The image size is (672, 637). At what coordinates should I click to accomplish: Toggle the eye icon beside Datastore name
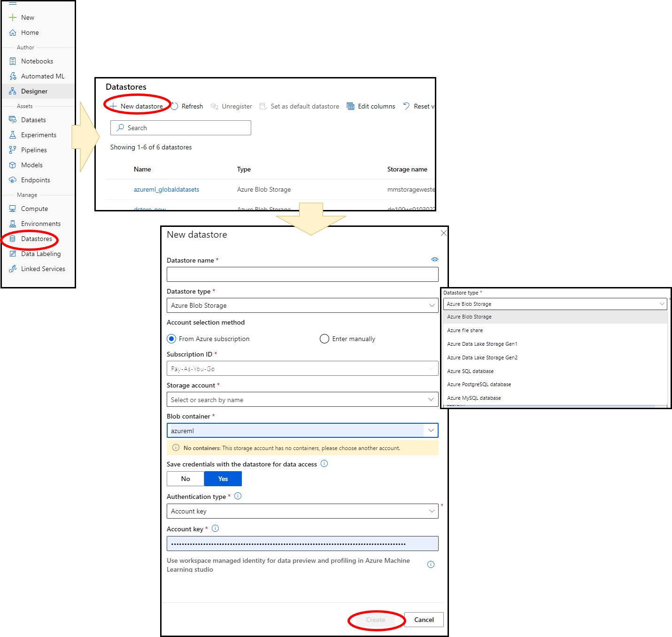coord(435,259)
